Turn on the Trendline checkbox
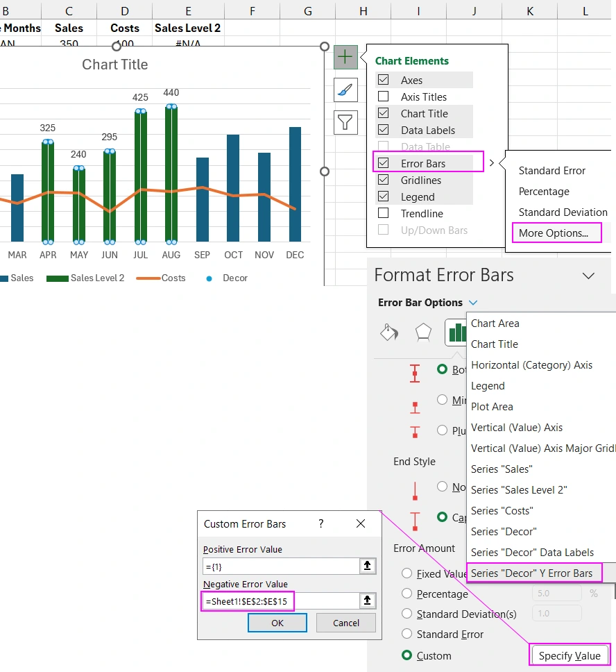Image resolution: width=616 pixels, height=672 pixels. pos(384,213)
